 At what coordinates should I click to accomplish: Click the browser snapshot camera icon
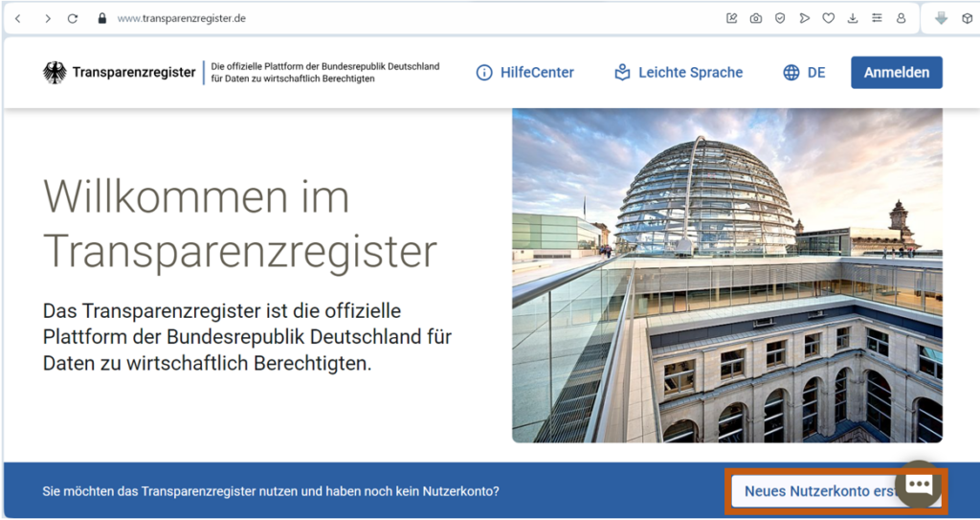point(756,18)
